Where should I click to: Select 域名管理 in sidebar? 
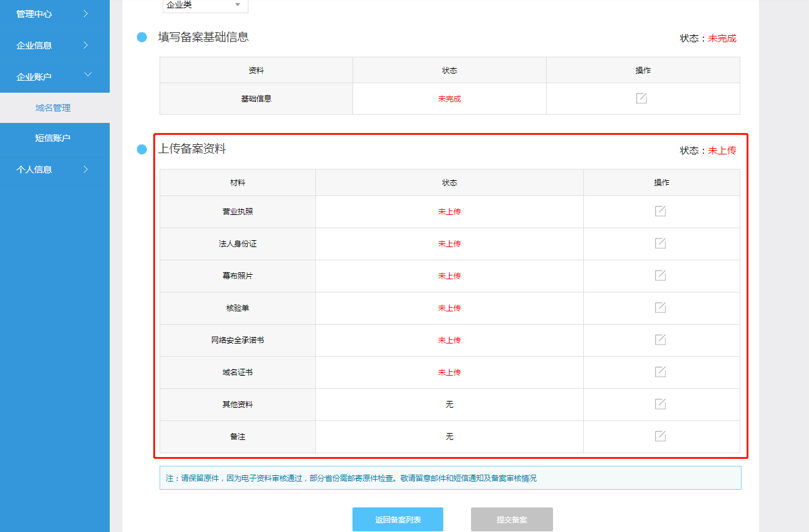(x=53, y=108)
